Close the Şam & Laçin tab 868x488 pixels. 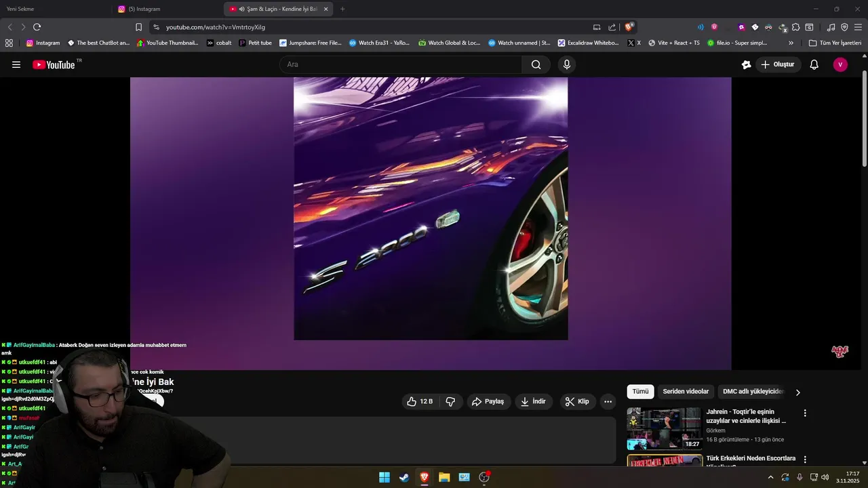tap(326, 9)
